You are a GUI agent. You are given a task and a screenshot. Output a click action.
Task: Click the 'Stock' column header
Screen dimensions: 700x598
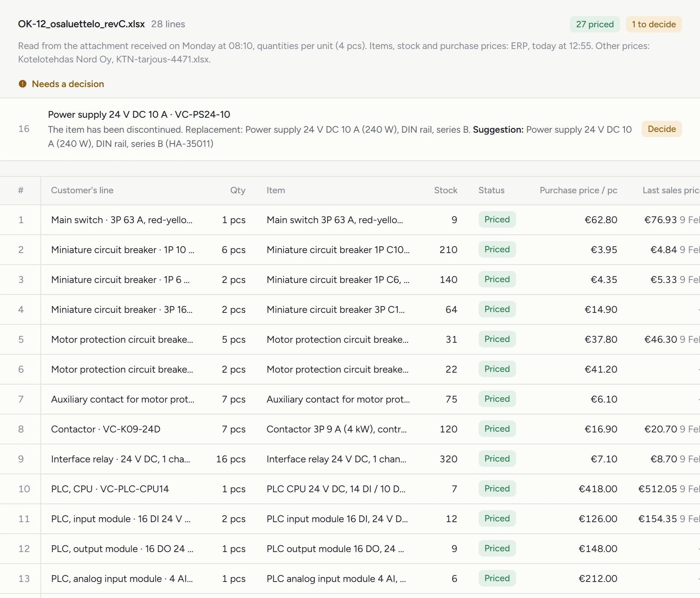[445, 190]
